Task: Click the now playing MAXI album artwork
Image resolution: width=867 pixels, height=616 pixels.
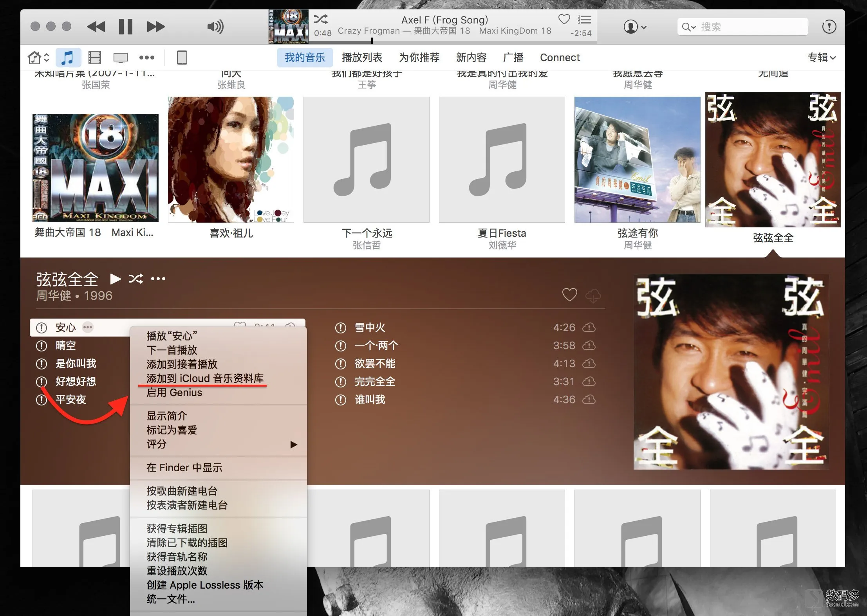Action: click(x=288, y=27)
